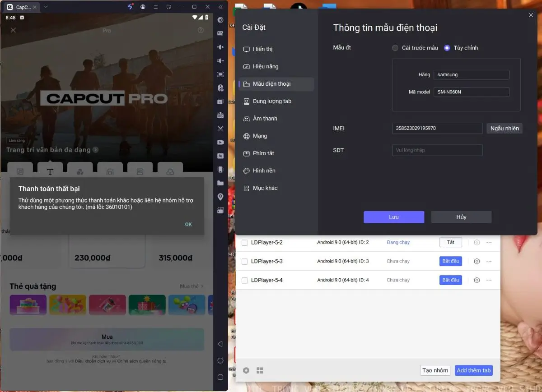Image resolution: width=542 pixels, height=392 pixels.
Task: Select the cloud feature tab in CapCut
Action: click(170, 171)
